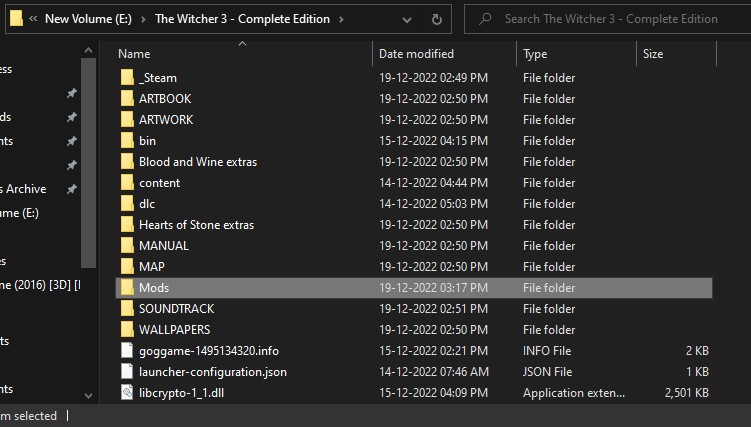Click the libcrypto-1_1.dll file icon
Screen dimensions: 751x427
tap(127, 393)
